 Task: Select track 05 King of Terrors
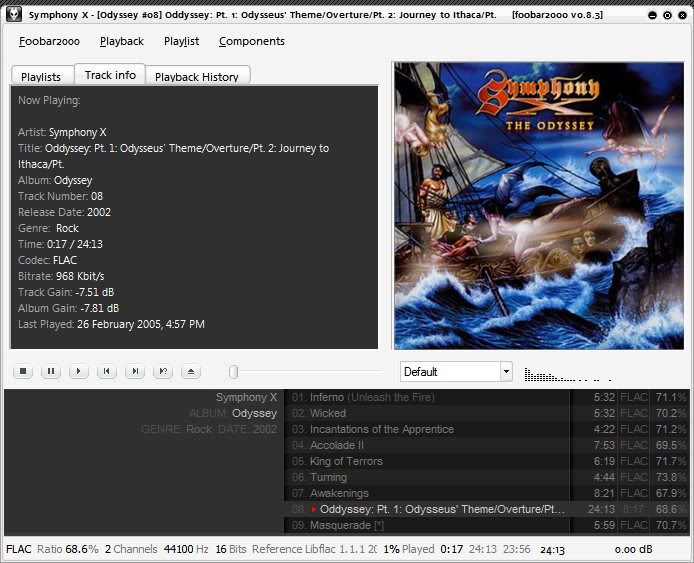coord(487,461)
